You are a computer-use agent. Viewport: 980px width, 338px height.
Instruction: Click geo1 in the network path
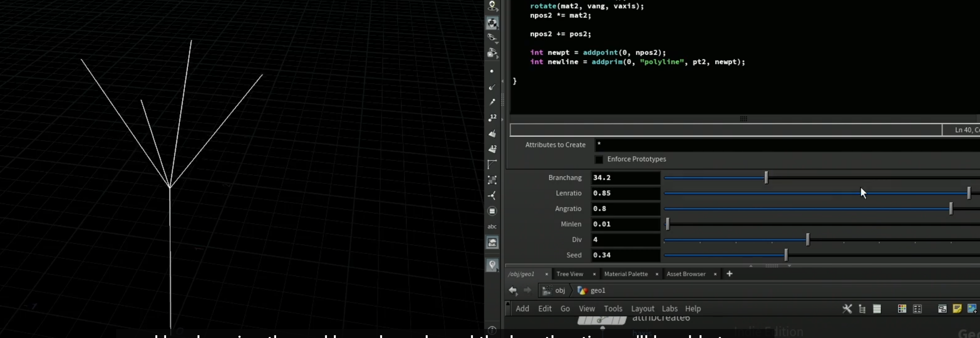coord(591,291)
